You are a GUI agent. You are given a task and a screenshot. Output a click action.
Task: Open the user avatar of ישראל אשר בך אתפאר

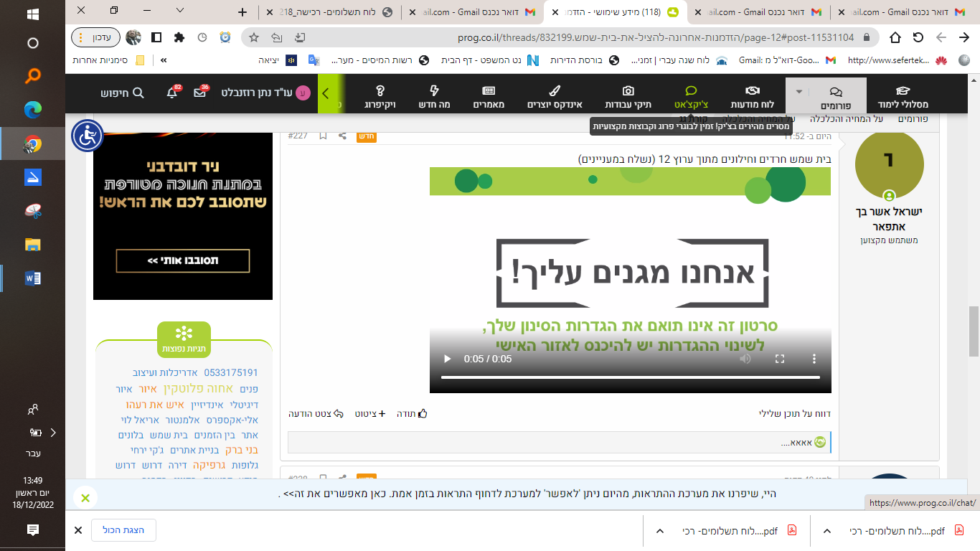click(889, 165)
